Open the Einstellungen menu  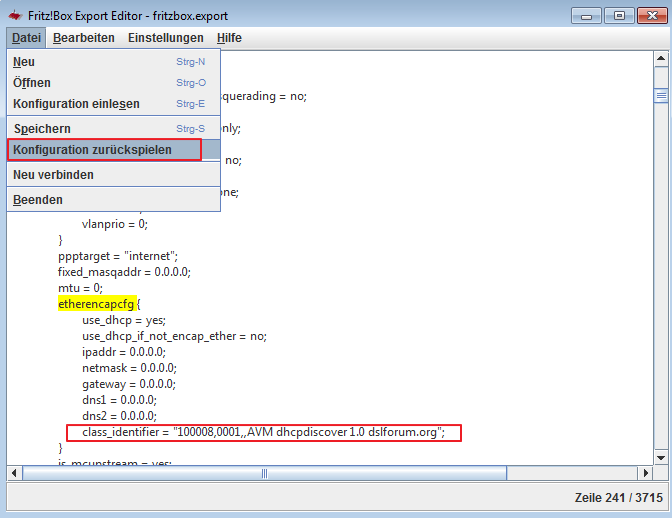click(x=165, y=38)
